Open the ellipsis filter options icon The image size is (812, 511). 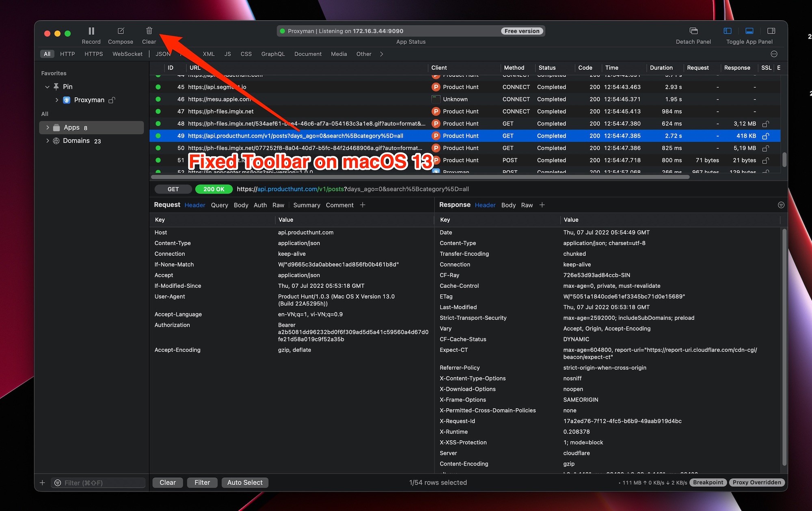coord(774,54)
